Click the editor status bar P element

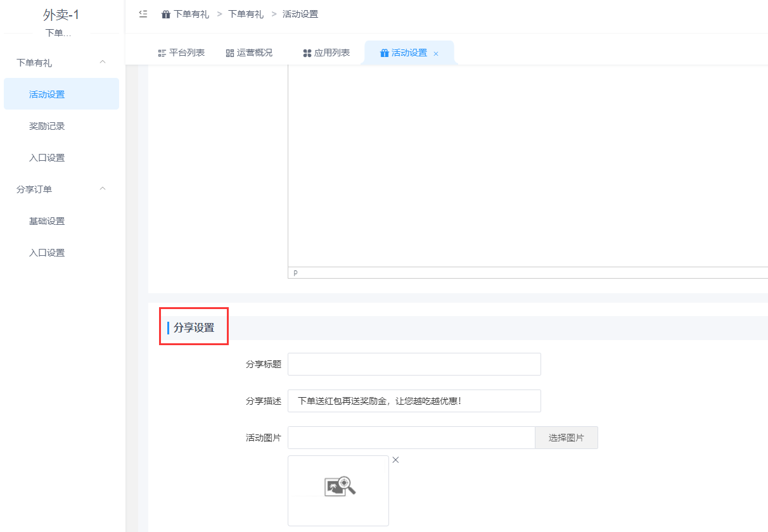[x=295, y=273]
